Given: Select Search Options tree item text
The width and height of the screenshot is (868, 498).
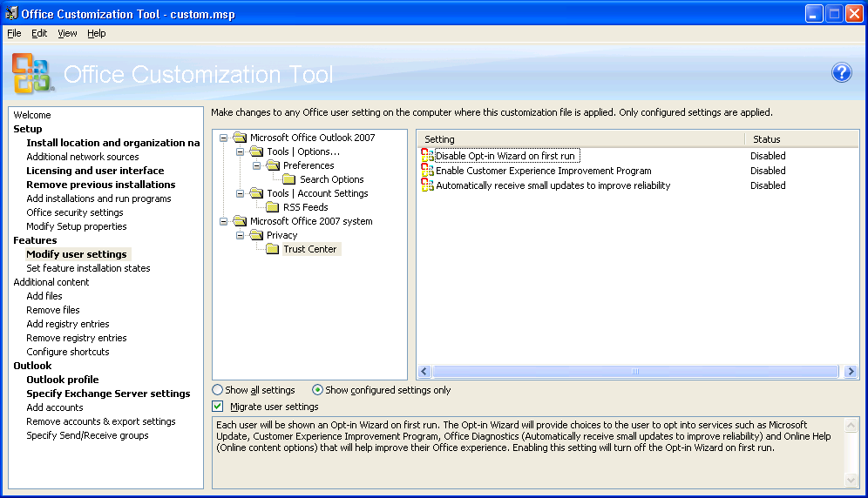Looking at the screenshot, I should tap(331, 179).
